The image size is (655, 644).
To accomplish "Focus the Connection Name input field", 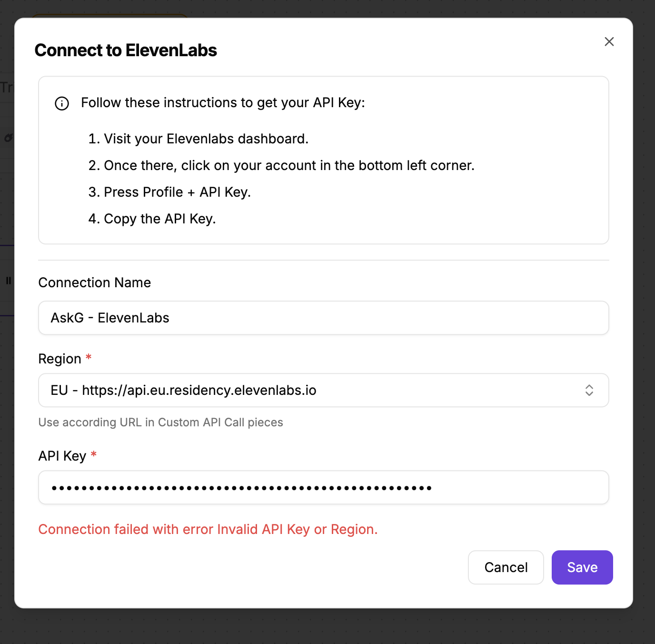I will pos(323,318).
